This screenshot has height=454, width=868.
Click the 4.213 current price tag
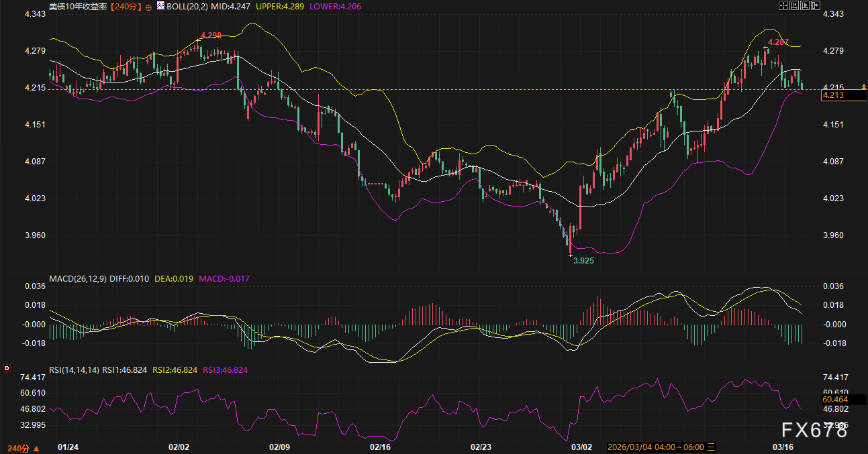click(x=833, y=96)
